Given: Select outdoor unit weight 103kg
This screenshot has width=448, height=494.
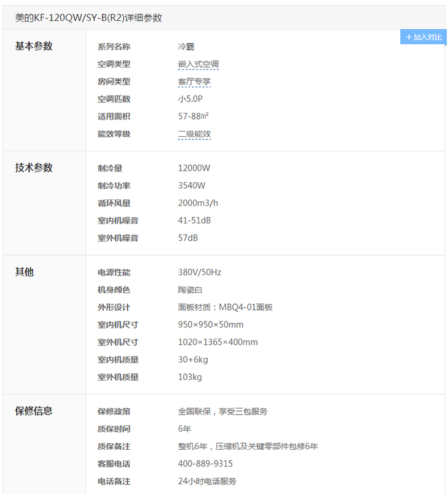Looking at the screenshot, I should click(x=190, y=378).
